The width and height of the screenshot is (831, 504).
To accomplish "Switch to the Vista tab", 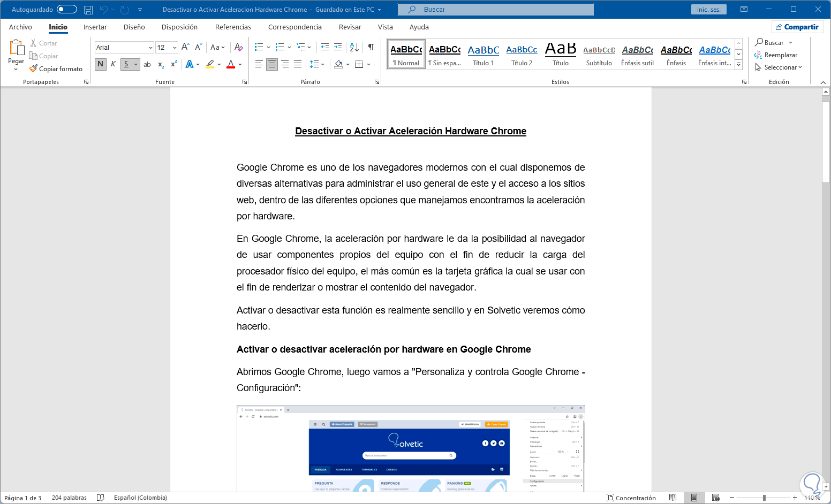I will [x=386, y=27].
